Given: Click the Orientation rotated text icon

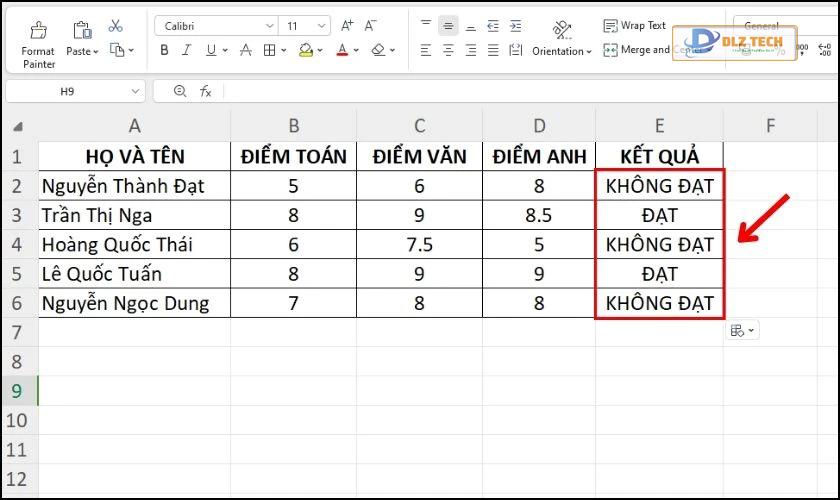Looking at the screenshot, I should point(562,29).
